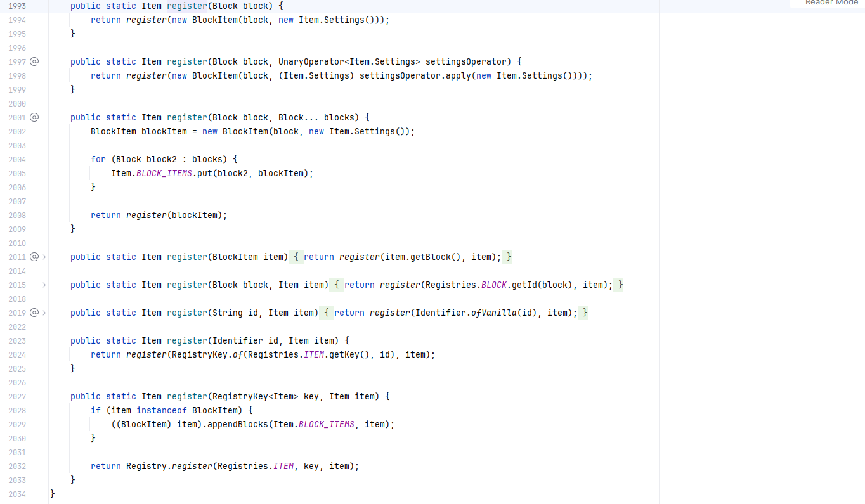This screenshot has width=865, height=504.
Task: Expand the folded method at line 2011
Action: point(44,257)
